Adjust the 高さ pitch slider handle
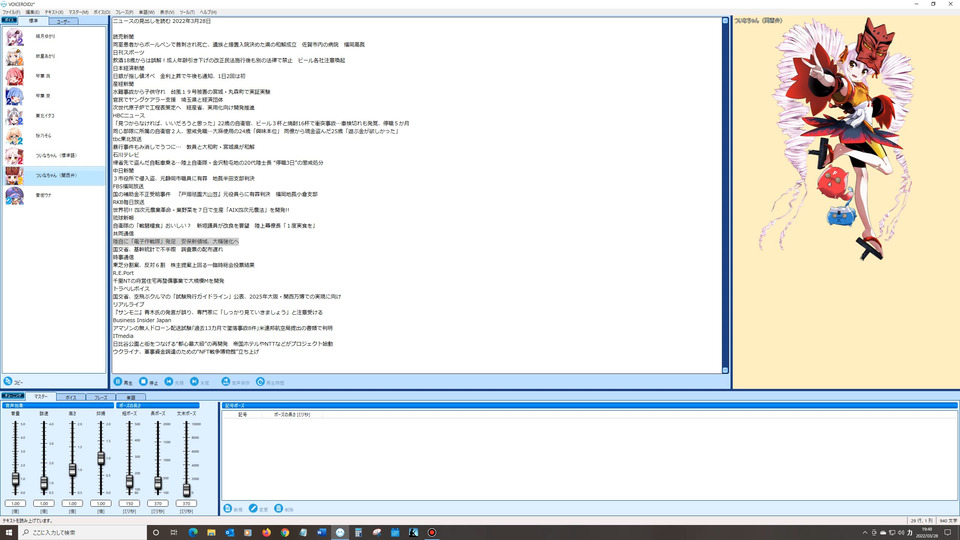The width and height of the screenshot is (960, 540). (x=72, y=470)
